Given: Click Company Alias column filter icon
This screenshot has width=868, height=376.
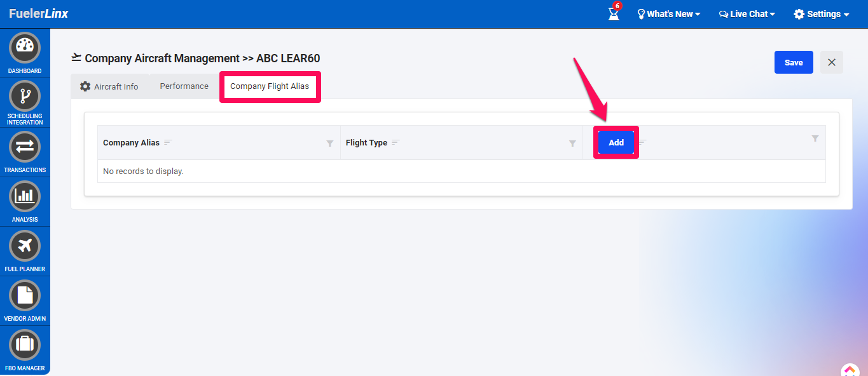Looking at the screenshot, I should 330,143.
